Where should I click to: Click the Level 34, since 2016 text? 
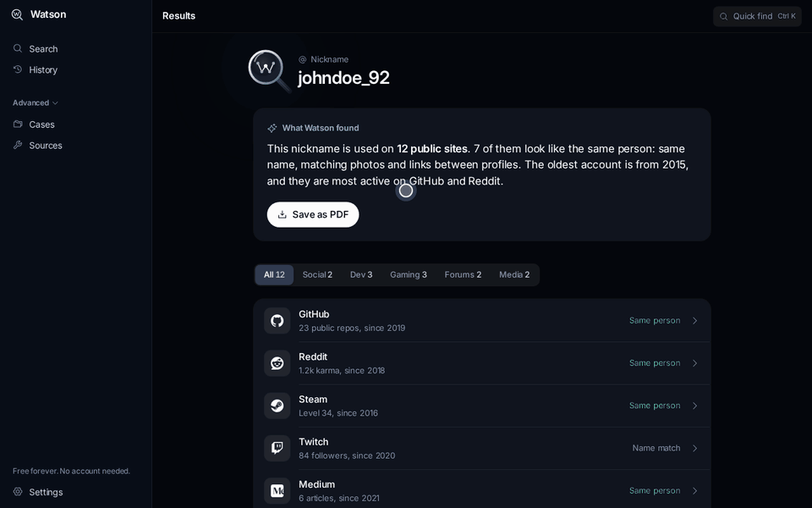point(338,413)
